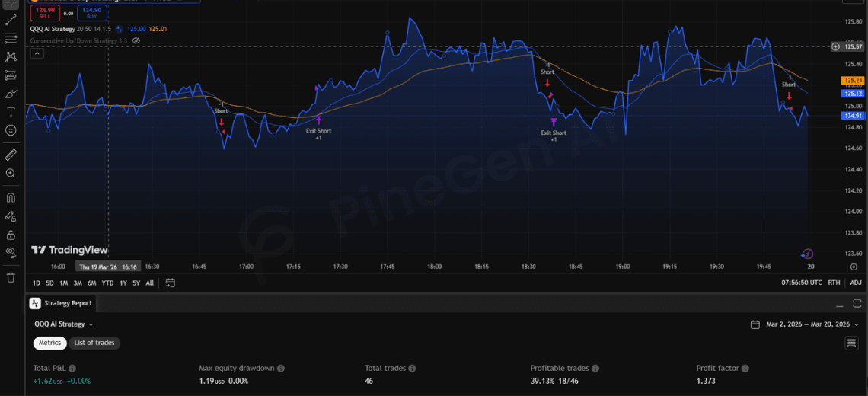Click the trash remove objects icon
Viewport: 868px width, 396px height.
[11, 277]
